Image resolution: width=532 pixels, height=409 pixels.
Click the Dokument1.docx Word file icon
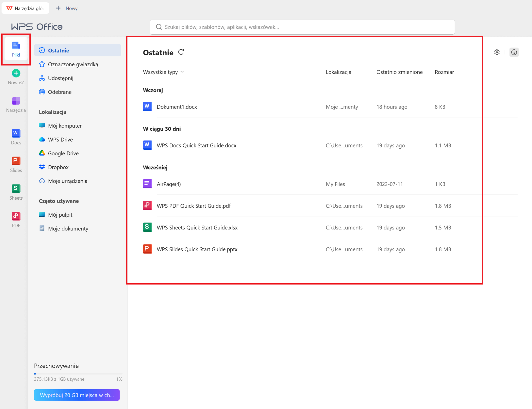coord(147,107)
